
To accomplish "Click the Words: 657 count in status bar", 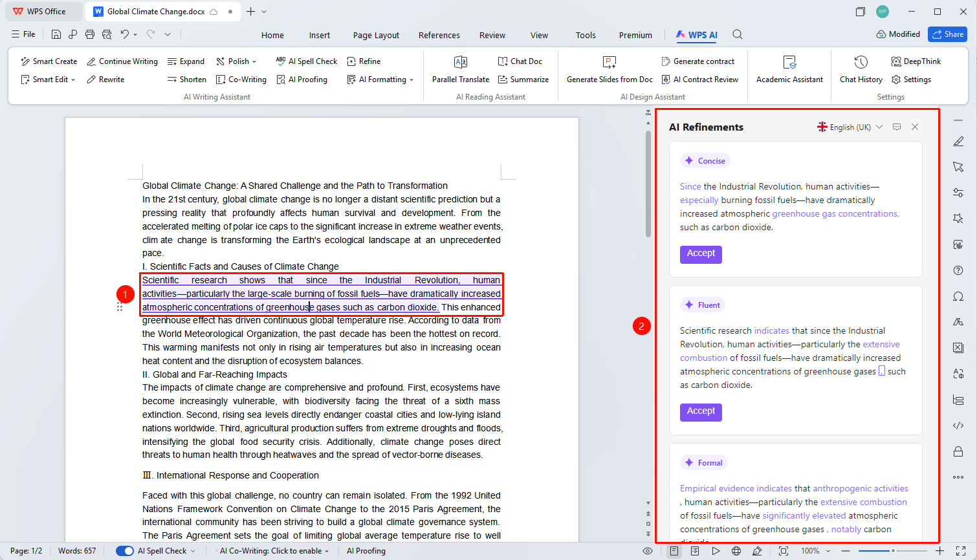I will [x=77, y=551].
